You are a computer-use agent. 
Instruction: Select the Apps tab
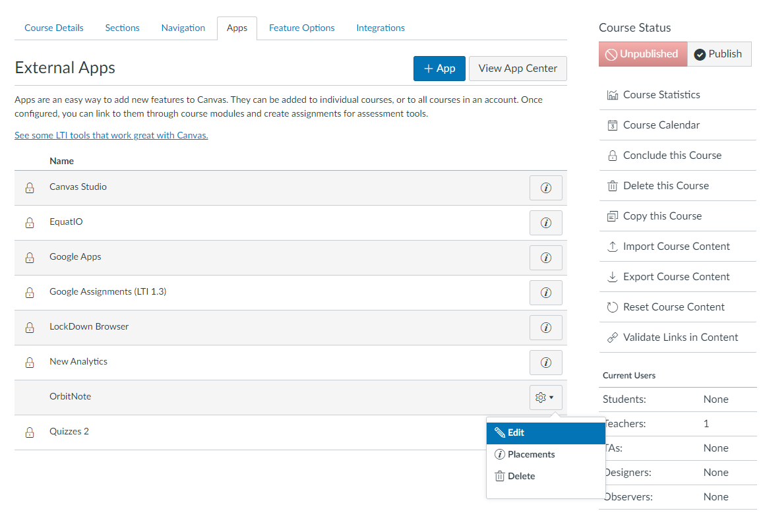point(237,28)
